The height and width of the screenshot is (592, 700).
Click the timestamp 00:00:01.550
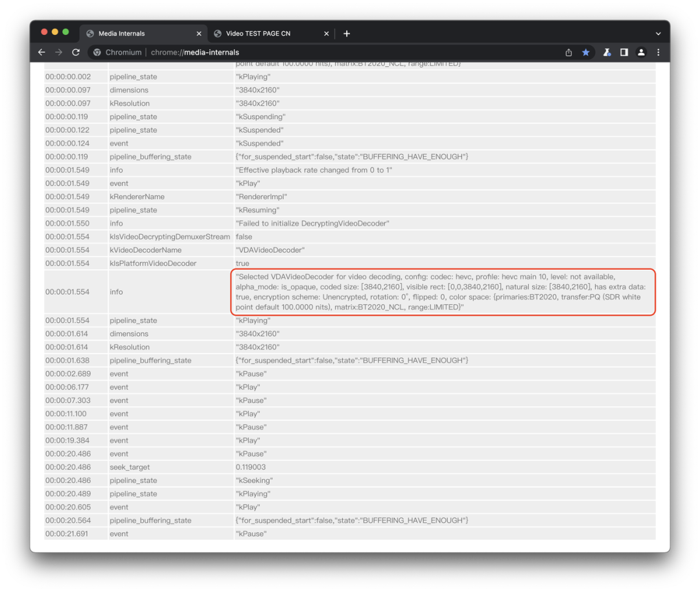[x=67, y=223]
